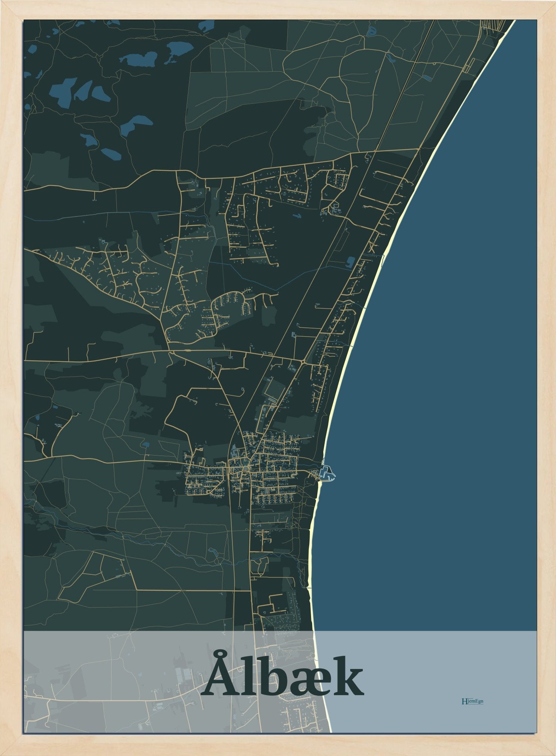Click the HjemEgn logo text
Image resolution: width=556 pixels, height=756 pixels.
[472, 701]
